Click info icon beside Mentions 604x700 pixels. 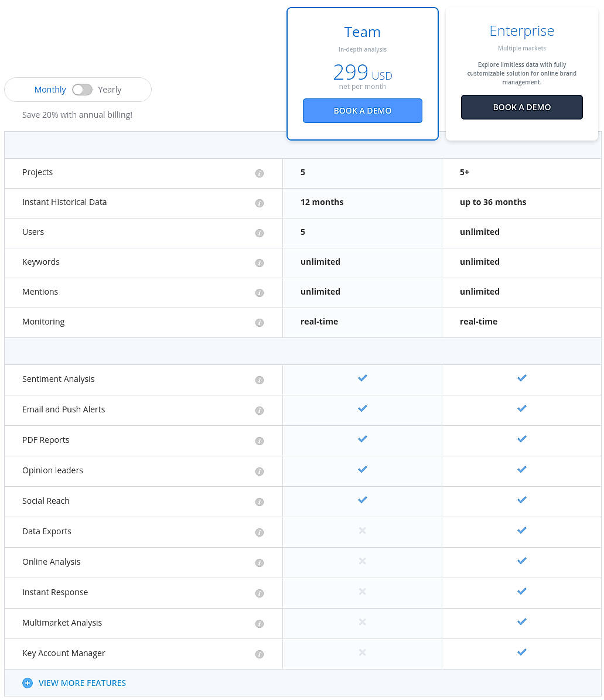tap(260, 293)
